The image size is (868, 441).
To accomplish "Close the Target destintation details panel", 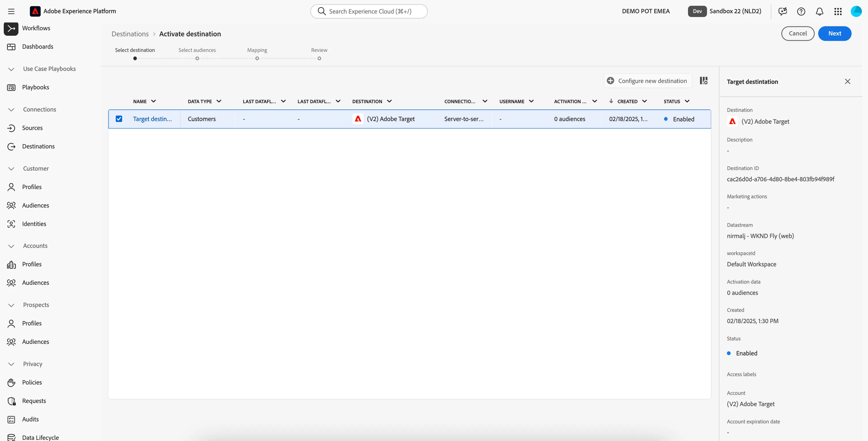I will 848,82.
